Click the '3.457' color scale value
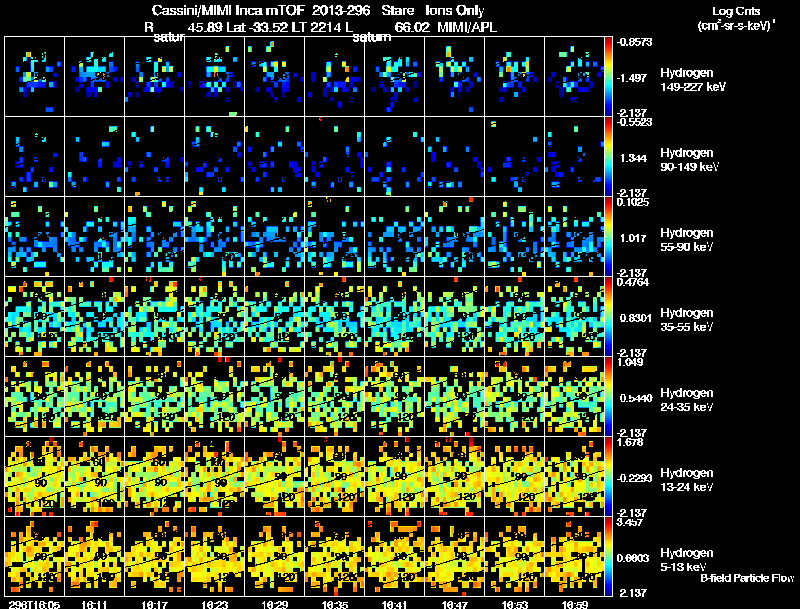 point(630,522)
